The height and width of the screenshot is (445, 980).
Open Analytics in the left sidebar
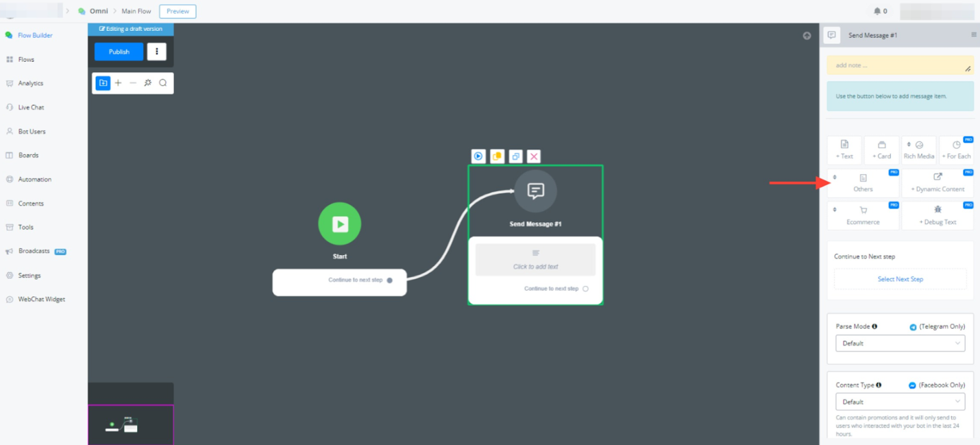click(30, 83)
